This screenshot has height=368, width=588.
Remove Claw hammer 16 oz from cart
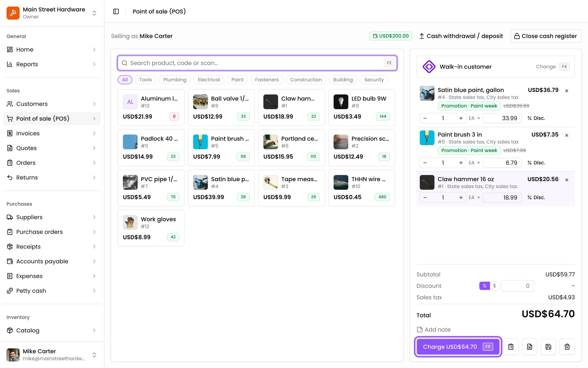click(x=567, y=180)
